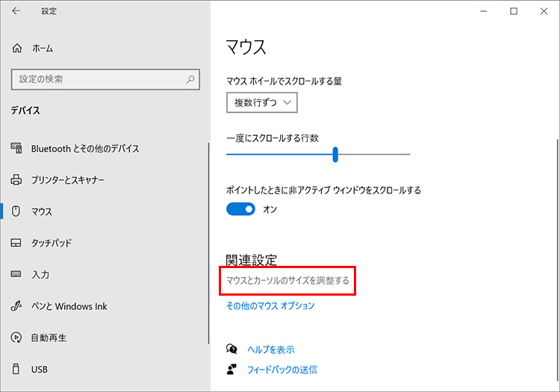Viewport: 560px width, 392px height.
Task: Select ペンと Windows Ink page
Action: 69,306
